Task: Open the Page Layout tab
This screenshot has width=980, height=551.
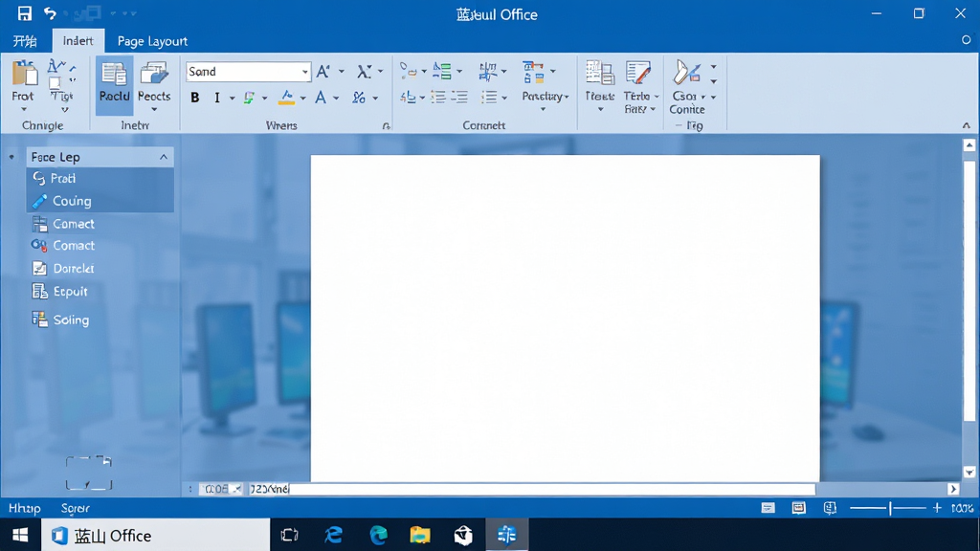Action: (x=152, y=41)
